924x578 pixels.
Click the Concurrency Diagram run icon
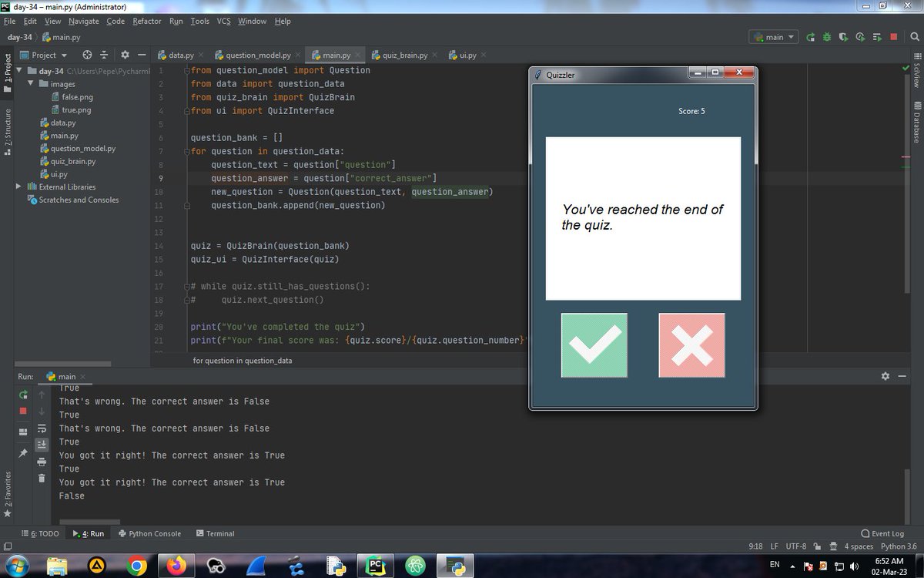tap(877, 36)
